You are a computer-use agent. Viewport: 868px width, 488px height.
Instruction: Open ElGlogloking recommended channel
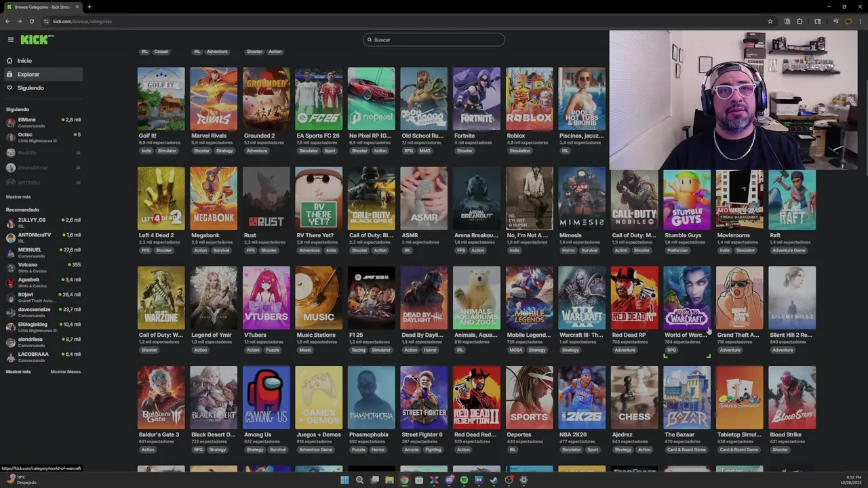42,327
